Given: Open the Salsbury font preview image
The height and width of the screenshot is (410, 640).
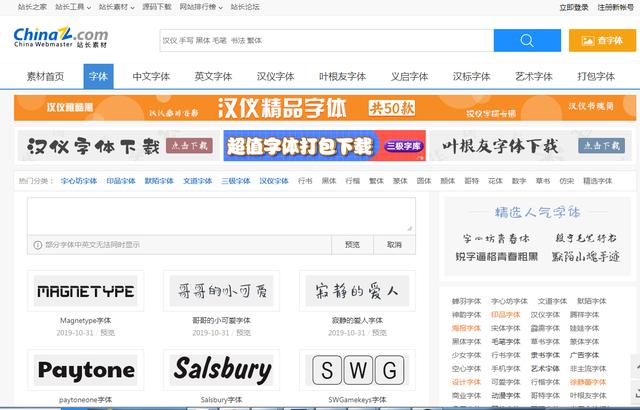Looking at the screenshot, I should (223, 371).
